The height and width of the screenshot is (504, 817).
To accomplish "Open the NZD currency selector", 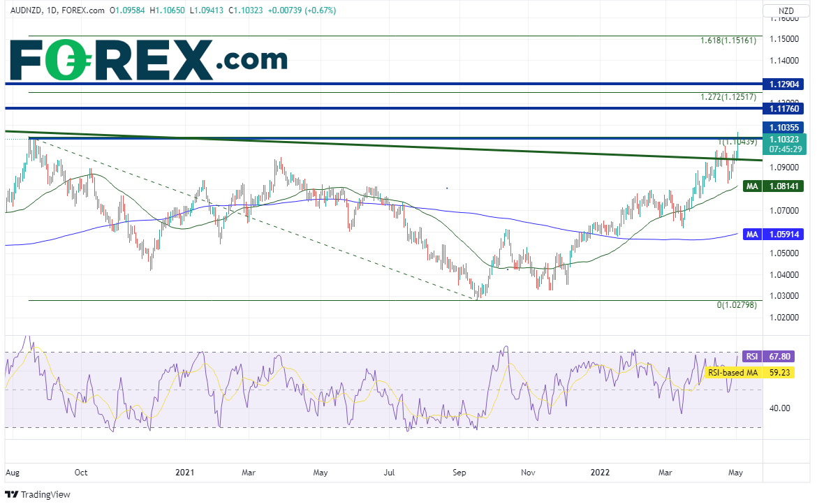I will point(786,10).
